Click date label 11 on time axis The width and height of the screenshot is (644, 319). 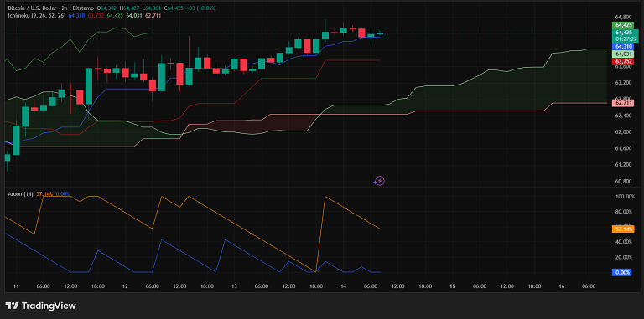16,286
